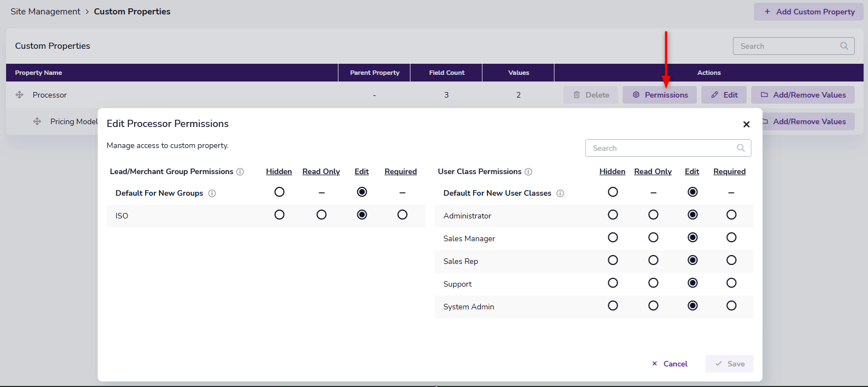Focus the Custom Properties search field
868x387 pixels.
pos(788,46)
